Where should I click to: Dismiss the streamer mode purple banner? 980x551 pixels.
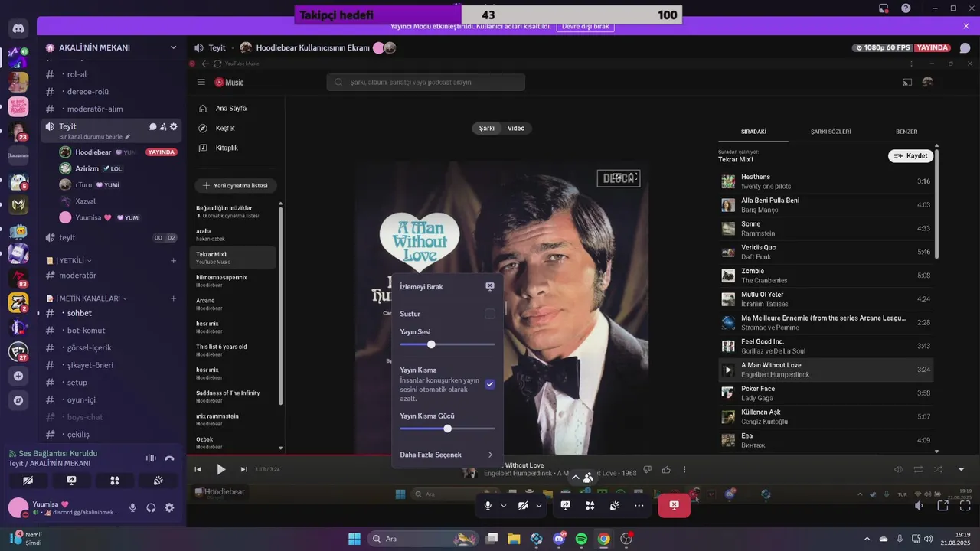pos(966,26)
